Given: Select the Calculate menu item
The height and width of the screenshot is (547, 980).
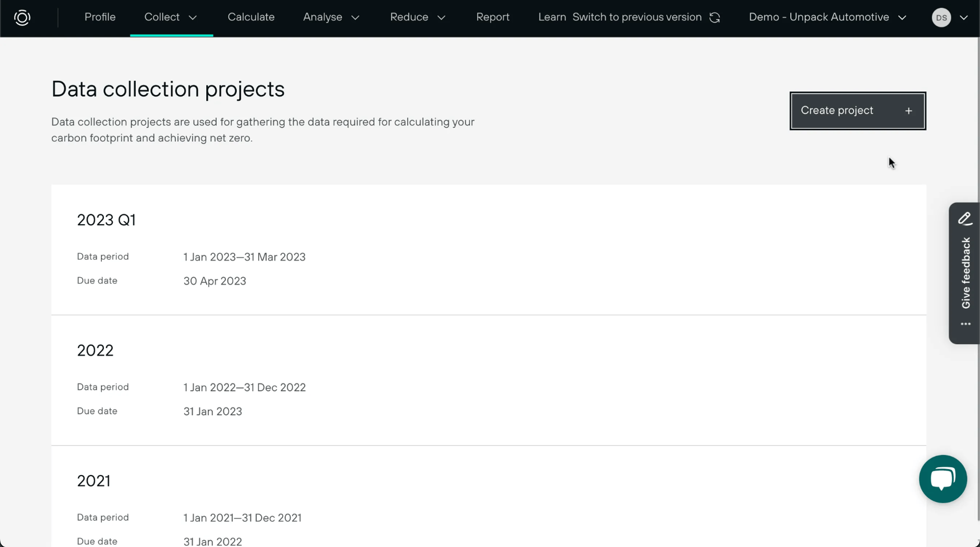Looking at the screenshot, I should tap(251, 17).
